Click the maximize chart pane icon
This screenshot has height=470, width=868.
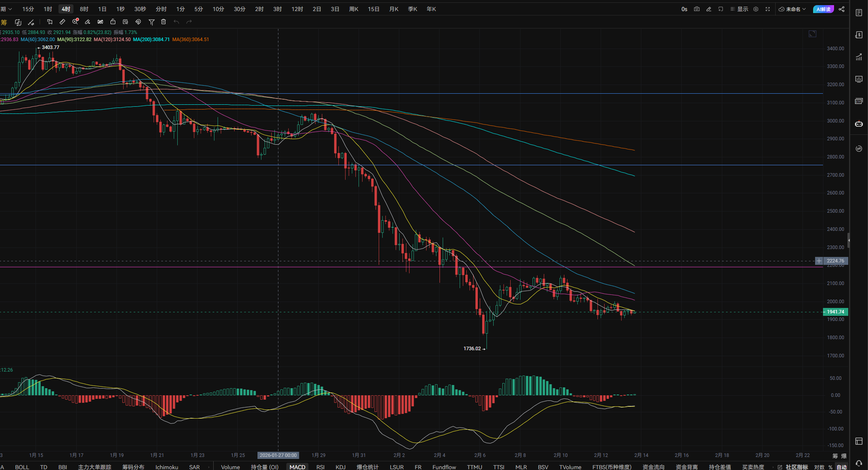click(812, 34)
